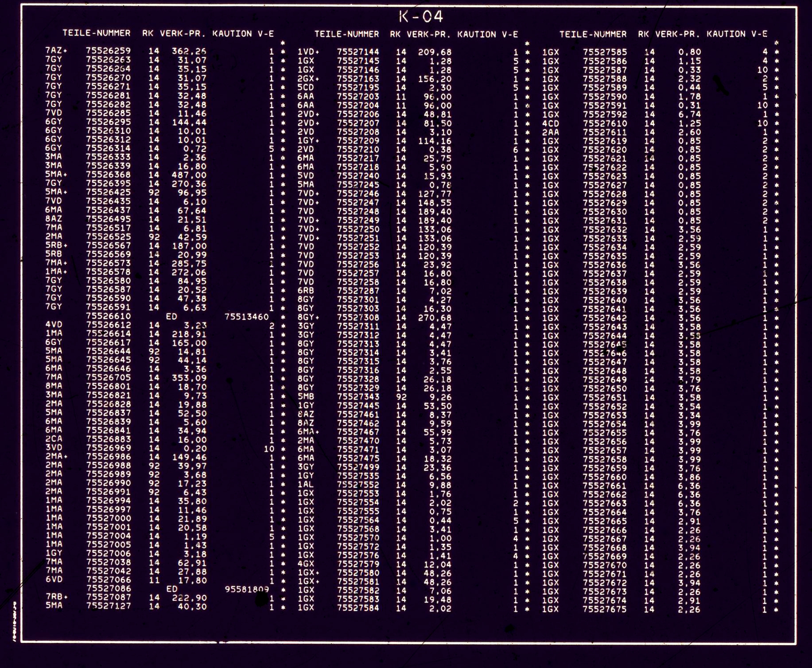
Task: Click the K-04 page heading
Action: 421,17
